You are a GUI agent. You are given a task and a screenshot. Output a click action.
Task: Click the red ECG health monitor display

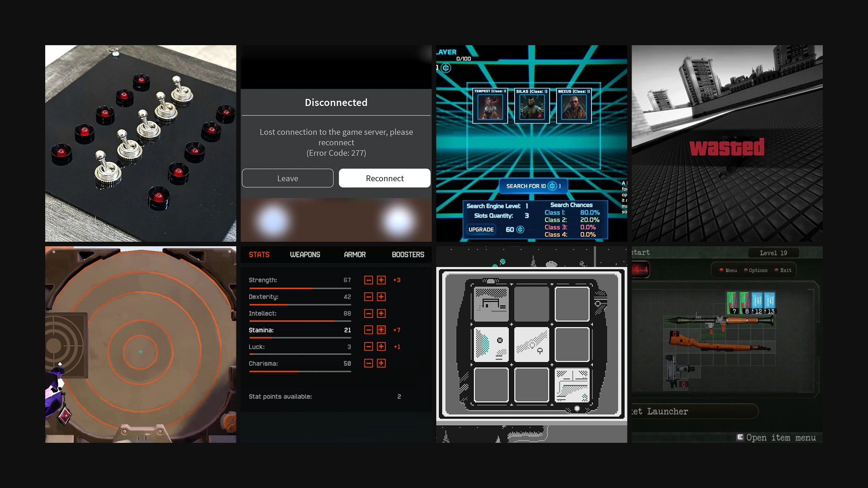coord(639,269)
